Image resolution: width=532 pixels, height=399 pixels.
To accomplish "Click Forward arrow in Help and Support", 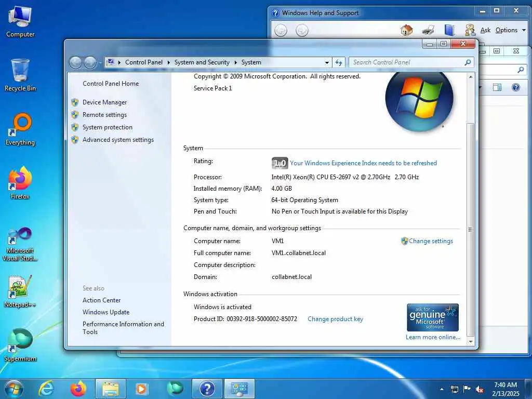I will 302,31.
